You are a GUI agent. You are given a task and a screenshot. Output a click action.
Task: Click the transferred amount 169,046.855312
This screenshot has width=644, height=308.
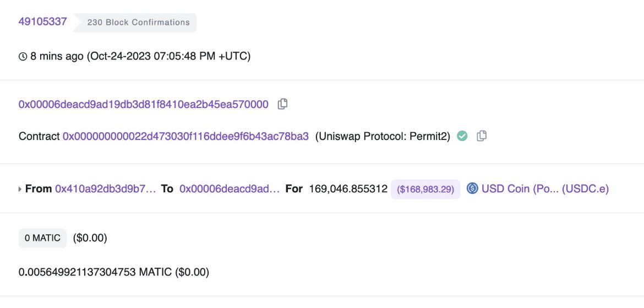point(348,189)
